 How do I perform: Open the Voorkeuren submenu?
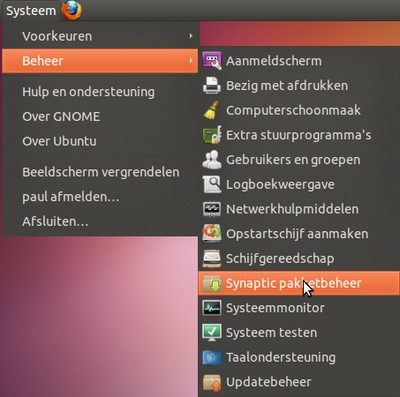coord(100,36)
